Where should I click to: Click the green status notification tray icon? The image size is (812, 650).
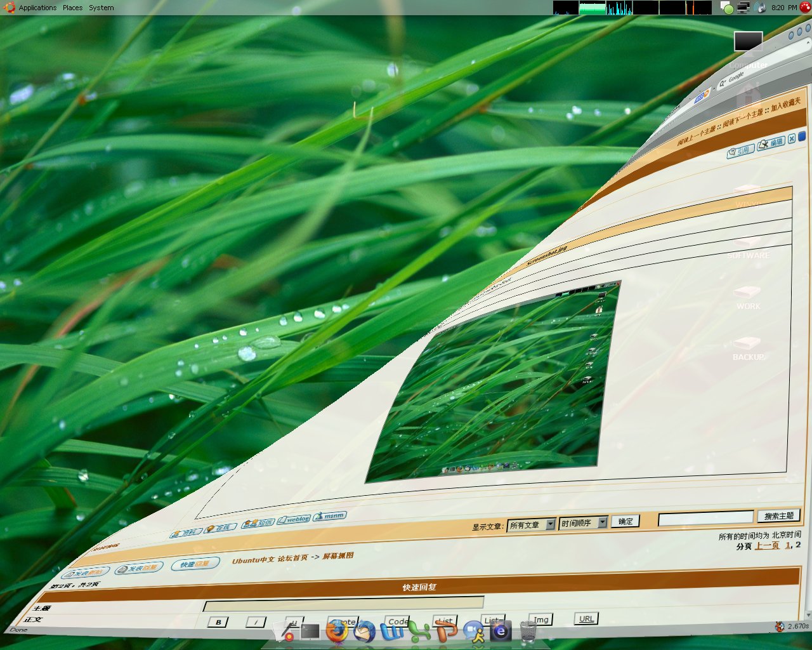[728, 8]
